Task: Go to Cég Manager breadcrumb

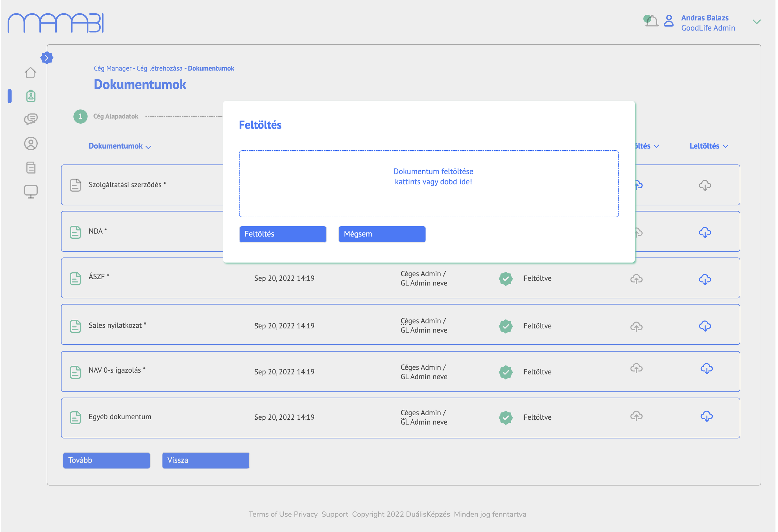Action: click(x=112, y=68)
